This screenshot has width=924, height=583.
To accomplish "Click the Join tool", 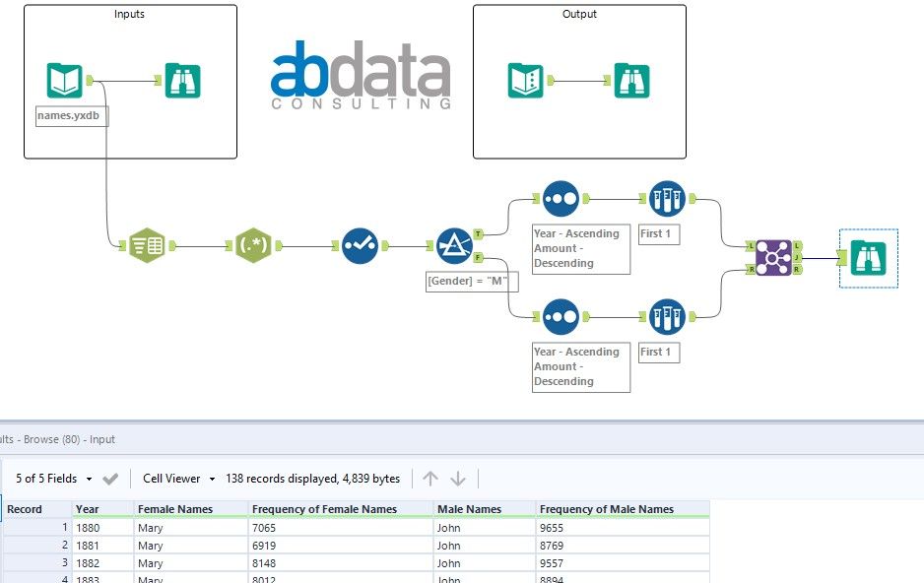I will tap(773, 257).
